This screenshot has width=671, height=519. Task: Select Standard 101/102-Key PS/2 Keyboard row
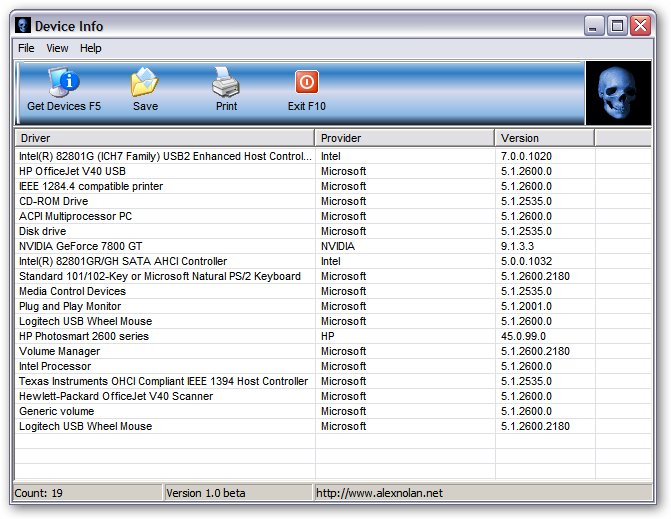coord(333,276)
